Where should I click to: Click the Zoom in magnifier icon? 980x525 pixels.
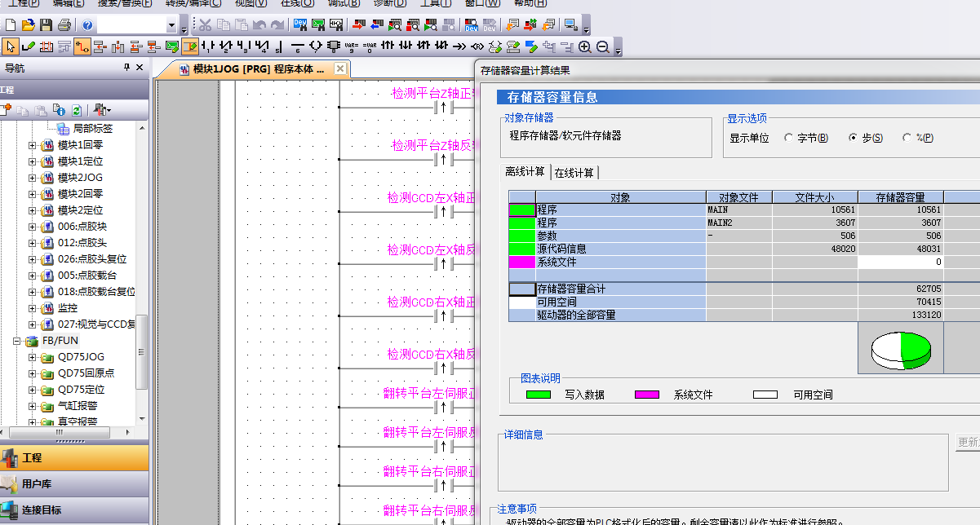coord(585,46)
